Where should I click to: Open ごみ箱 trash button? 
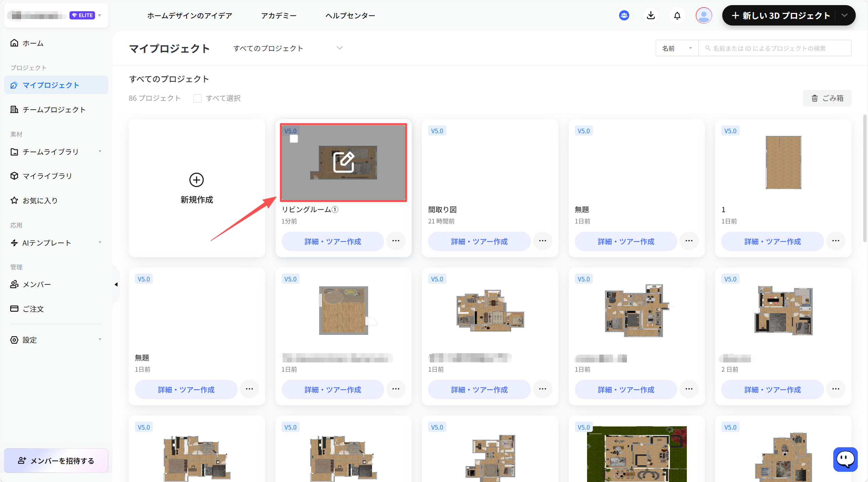(827, 98)
